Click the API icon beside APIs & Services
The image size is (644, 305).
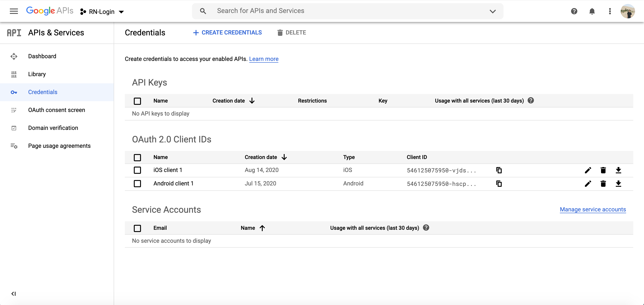[x=14, y=33]
